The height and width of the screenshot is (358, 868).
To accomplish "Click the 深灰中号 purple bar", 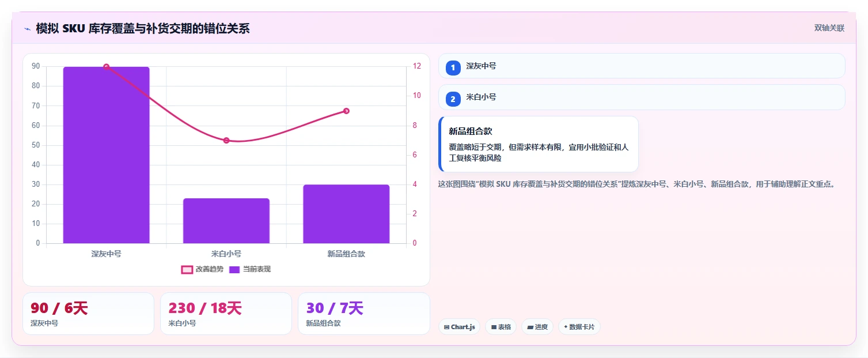I will (106, 155).
